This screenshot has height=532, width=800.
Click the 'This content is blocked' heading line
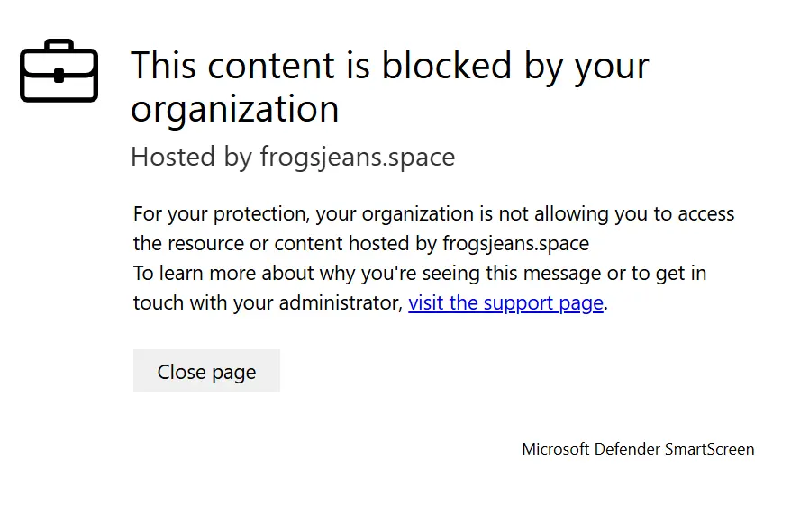click(x=390, y=66)
